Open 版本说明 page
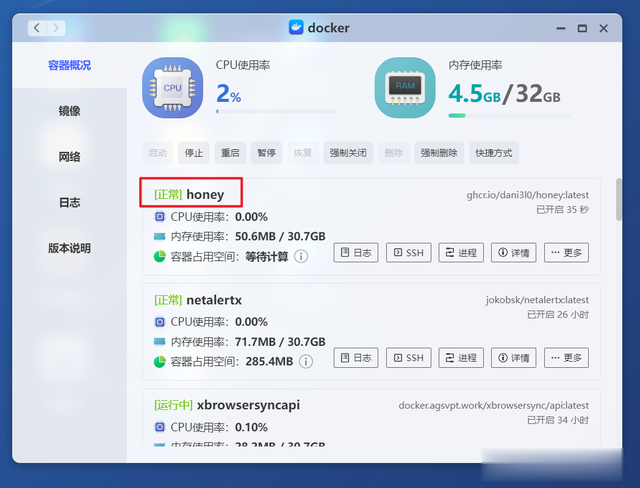This screenshot has height=488, width=640. coord(69,248)
